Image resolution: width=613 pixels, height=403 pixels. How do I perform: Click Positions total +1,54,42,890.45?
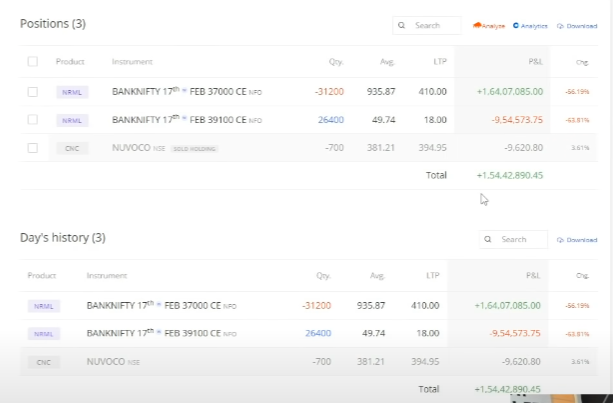coord(510,175)
